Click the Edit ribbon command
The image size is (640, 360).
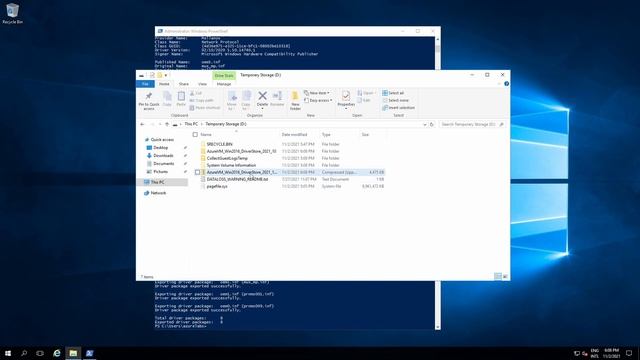(x=364, y=100)
